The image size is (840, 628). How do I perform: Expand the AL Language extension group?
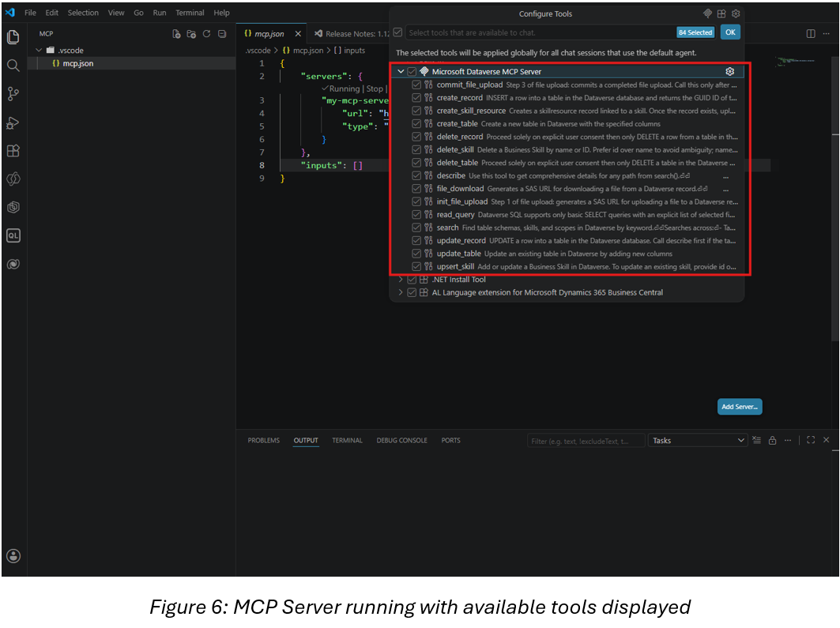point(401,292)
